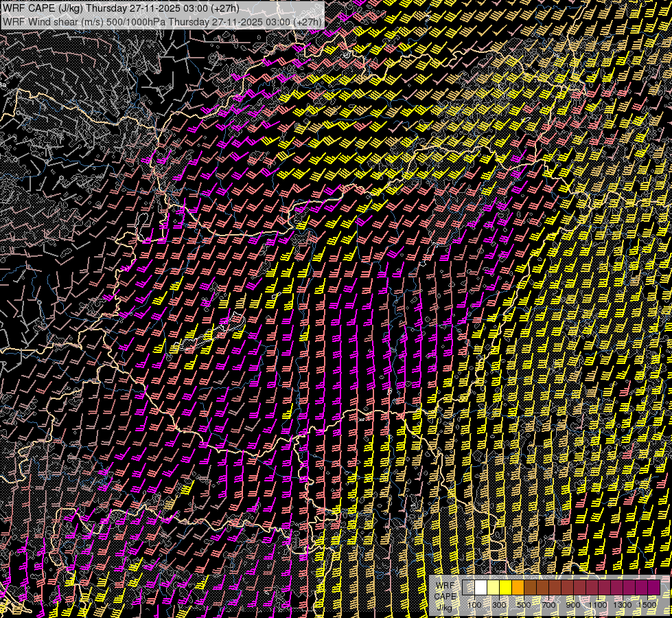Select the 1500 label on the color scale
Viewport: 672px width, 618px height.
click(x=647, y=605)
